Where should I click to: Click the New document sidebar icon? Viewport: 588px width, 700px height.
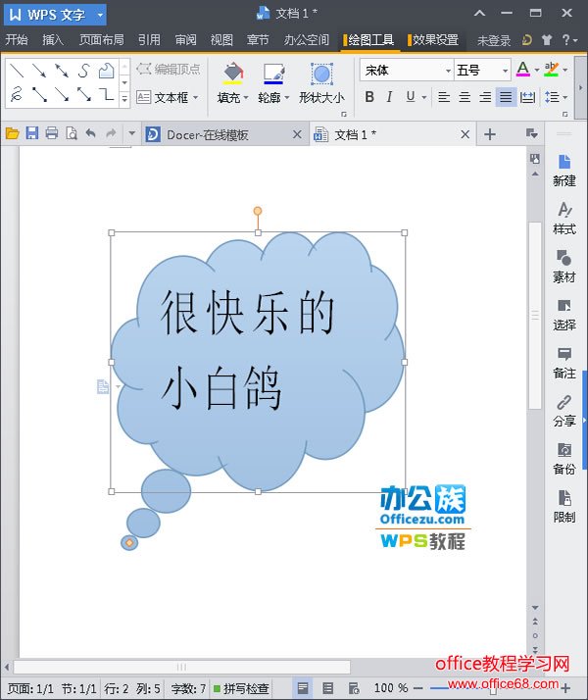(x=564, y=171)
